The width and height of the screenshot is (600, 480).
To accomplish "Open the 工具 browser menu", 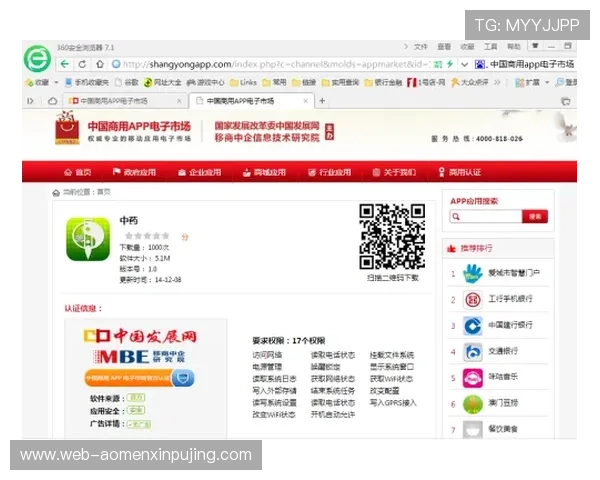I will [x=491, y=47].
